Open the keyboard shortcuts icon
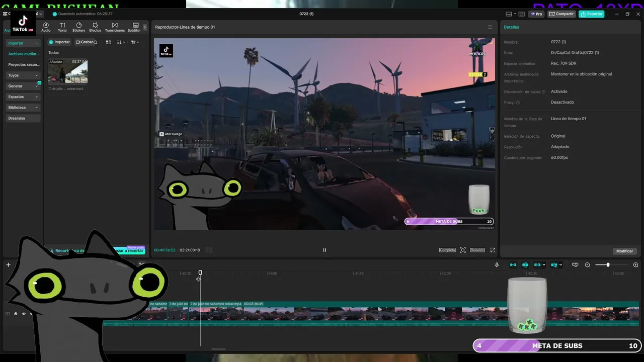The width and height of the screenshot is (644, 362). pyautogui.click(x=522, y=14)
